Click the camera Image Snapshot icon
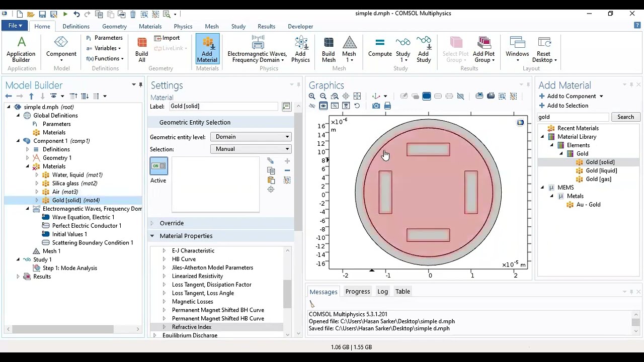 [376, 106]
